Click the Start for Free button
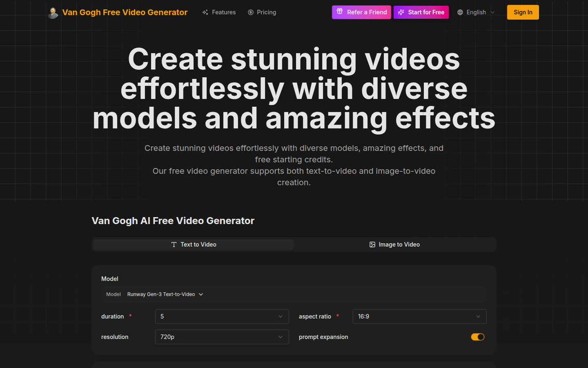 [x=421, y=12]
